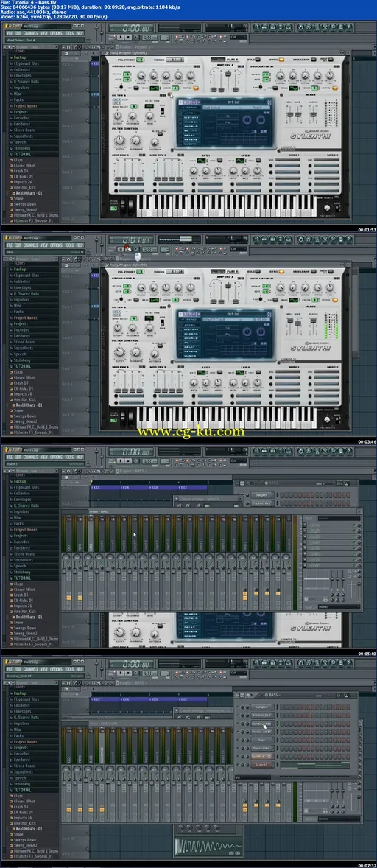Expand Envelopes folder in 00:05:40 frame browser
Image resolution: width=377 pixels, height=868 pixels.
(22, 500)
